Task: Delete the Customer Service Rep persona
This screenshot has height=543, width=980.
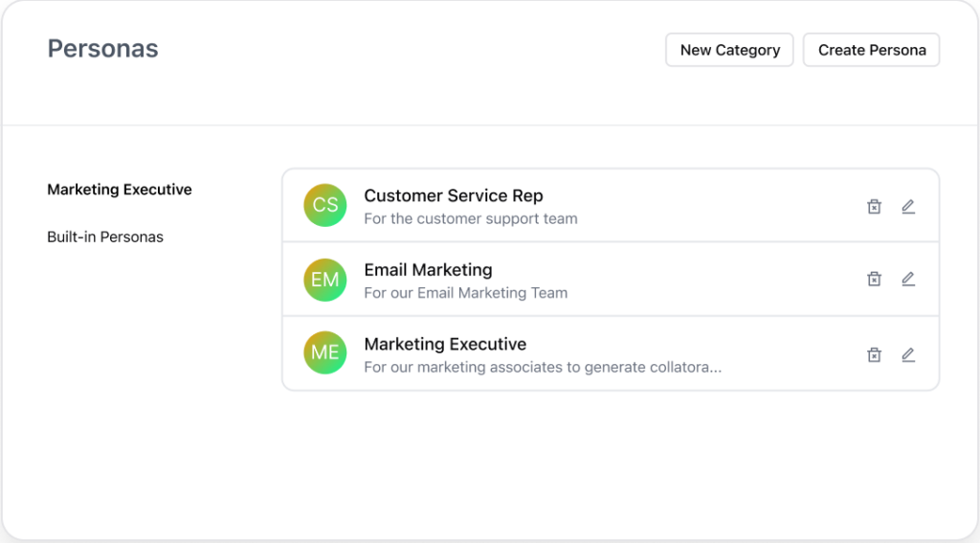Action: click(x=874, y=207)
